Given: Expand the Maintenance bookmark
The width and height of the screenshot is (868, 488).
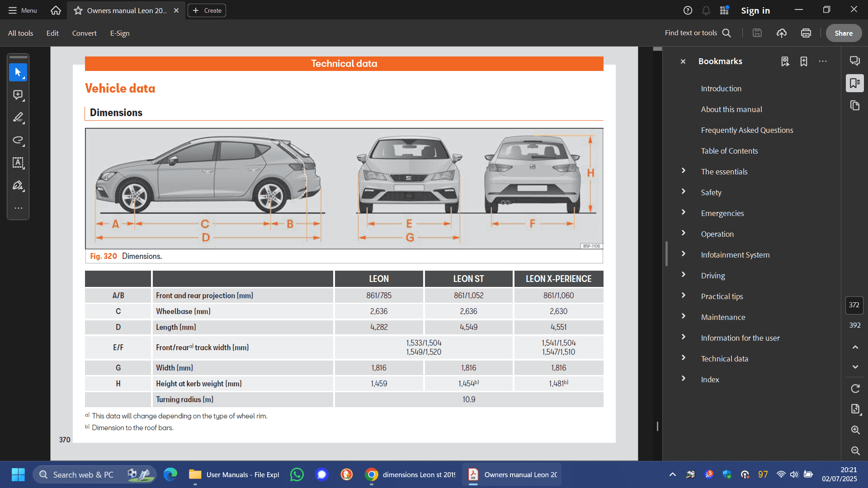Looking at the screenshot, I should click(x=684, y=316).
